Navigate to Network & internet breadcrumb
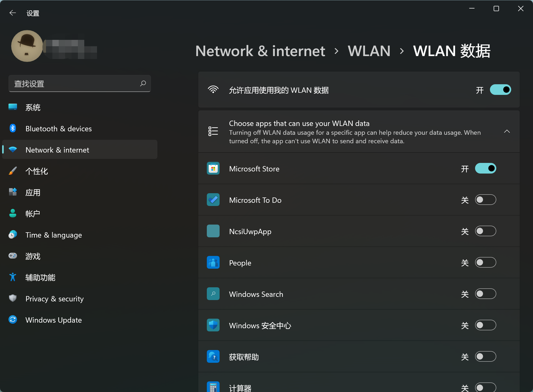This screenshot has height=392, width=533. coord(260,51)
